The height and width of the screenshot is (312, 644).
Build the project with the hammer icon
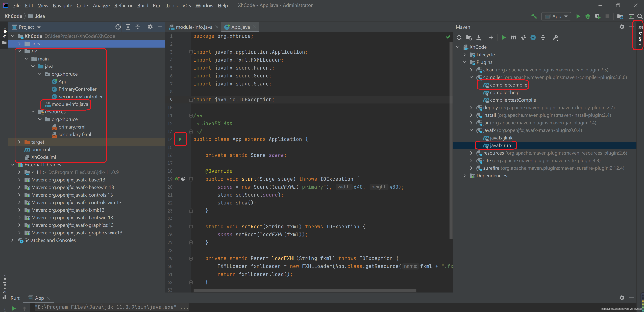(x=534, y=16)
